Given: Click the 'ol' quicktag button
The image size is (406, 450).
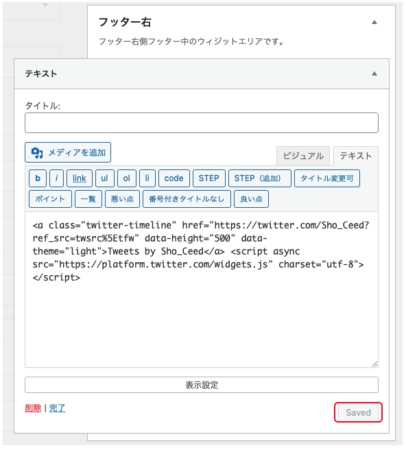Looking at the screenshot, I should click(127, 178).
